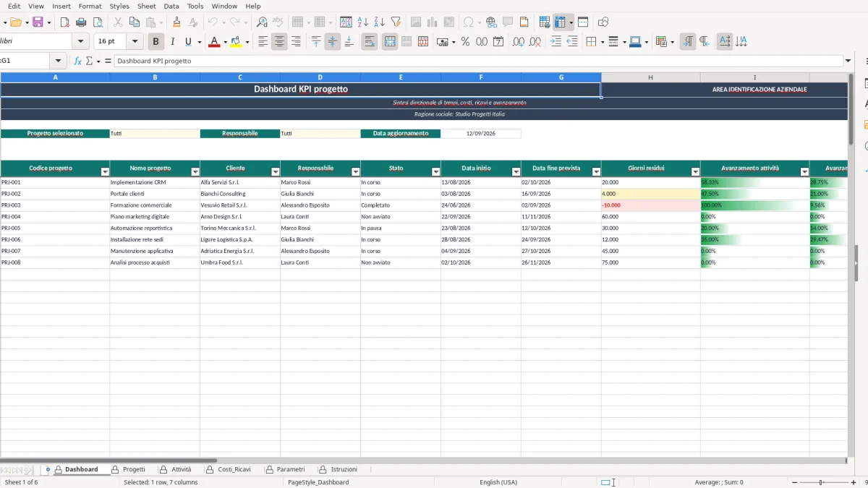Open the Borders dropdown arrow
Image resolution: width=868 pixels, height=488 pixels.
pos(602,42)
